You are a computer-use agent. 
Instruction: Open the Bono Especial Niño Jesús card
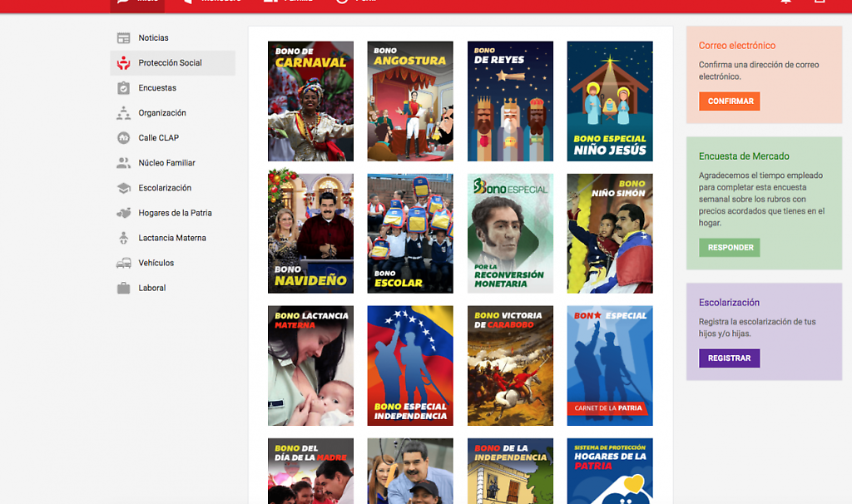[x=610, y=101]
